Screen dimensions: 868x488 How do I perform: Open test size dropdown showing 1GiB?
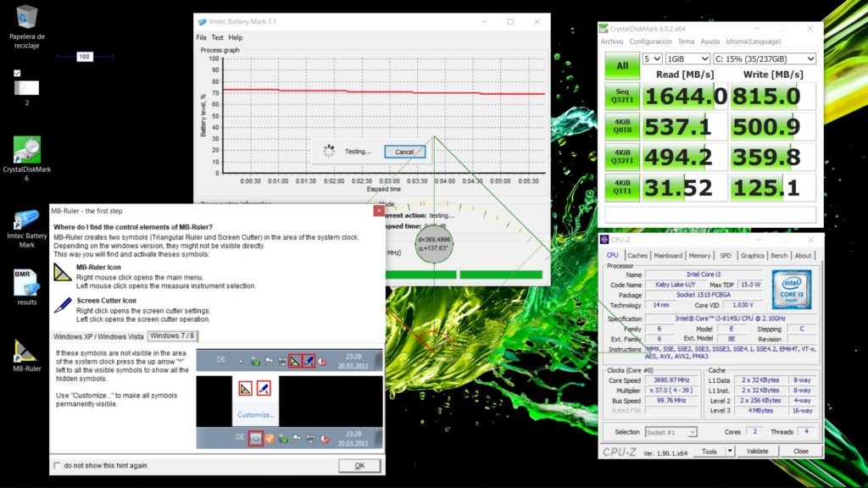(688, 58)
